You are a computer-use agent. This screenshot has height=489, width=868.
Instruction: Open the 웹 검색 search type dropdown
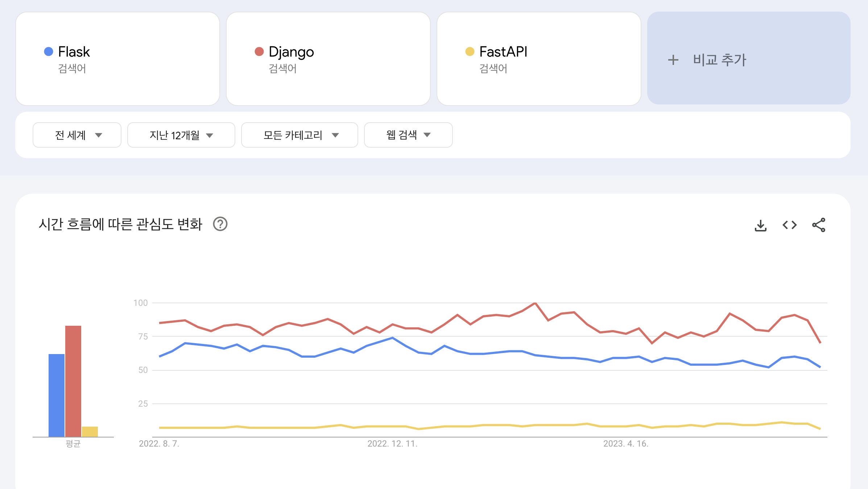[408, 135]
